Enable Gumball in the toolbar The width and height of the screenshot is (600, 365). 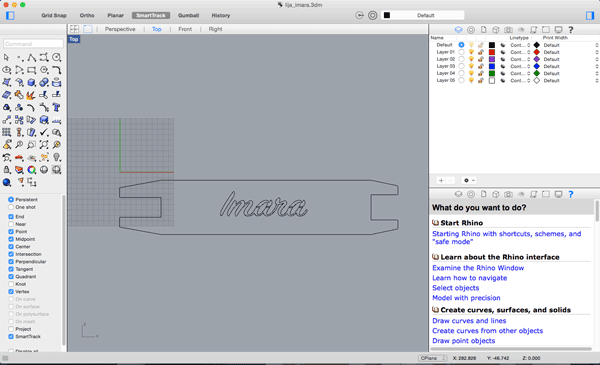[x=188, y=15]
